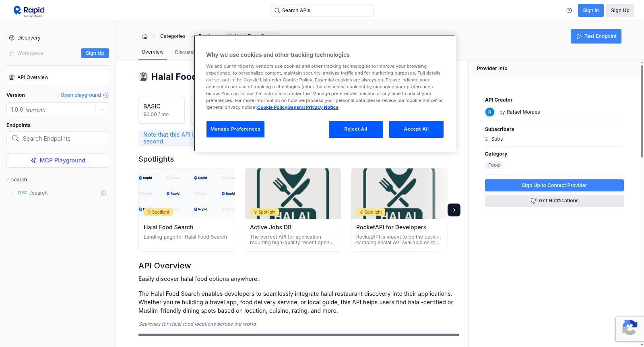Open Categories in the breadcrumb
Image resolution: width=644 pixels, height=347 pixels.
(x=173, y=36)
